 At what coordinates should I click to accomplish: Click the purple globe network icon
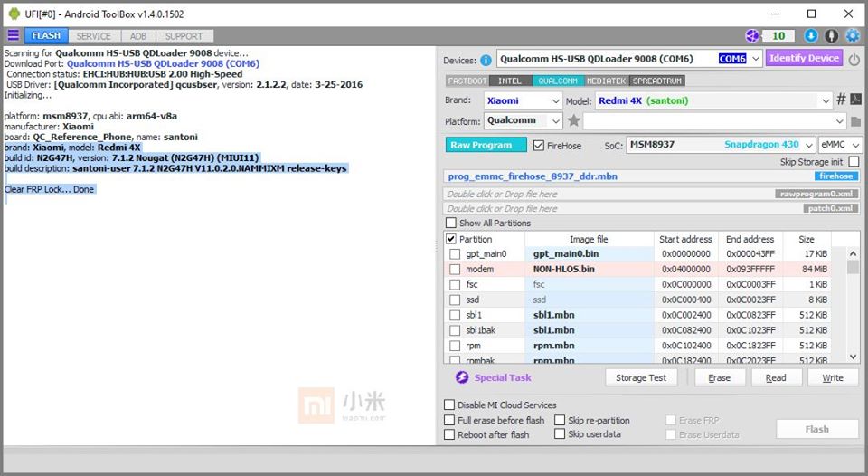[x=752, y=36]
